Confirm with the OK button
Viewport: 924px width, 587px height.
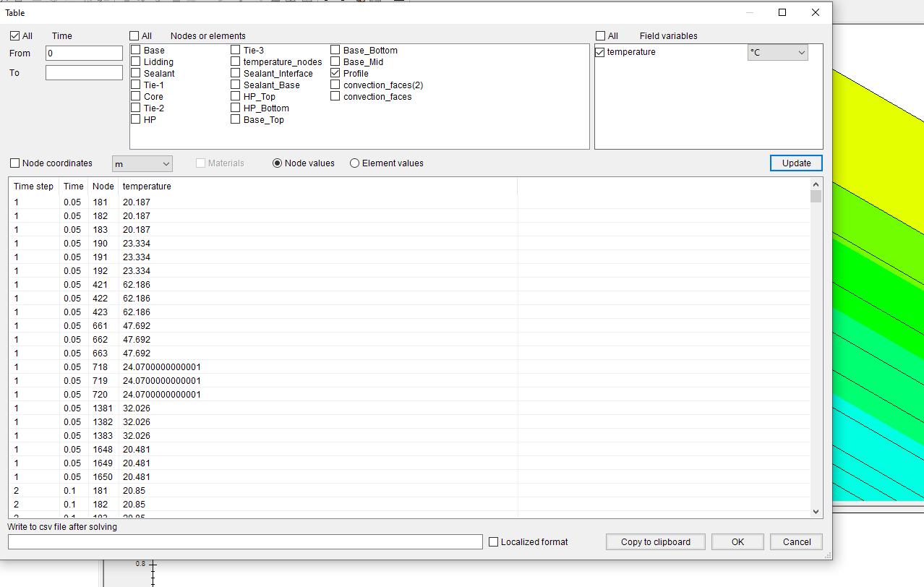737,541
